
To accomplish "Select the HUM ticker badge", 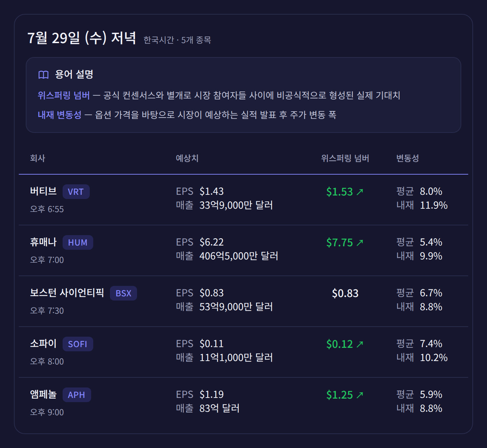I will (78, 242).
